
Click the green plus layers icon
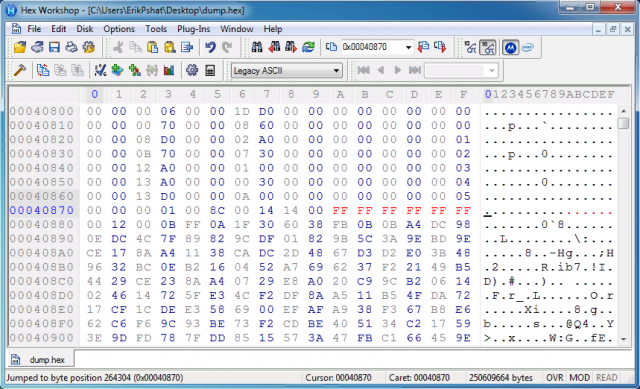(x=117, y=70)
